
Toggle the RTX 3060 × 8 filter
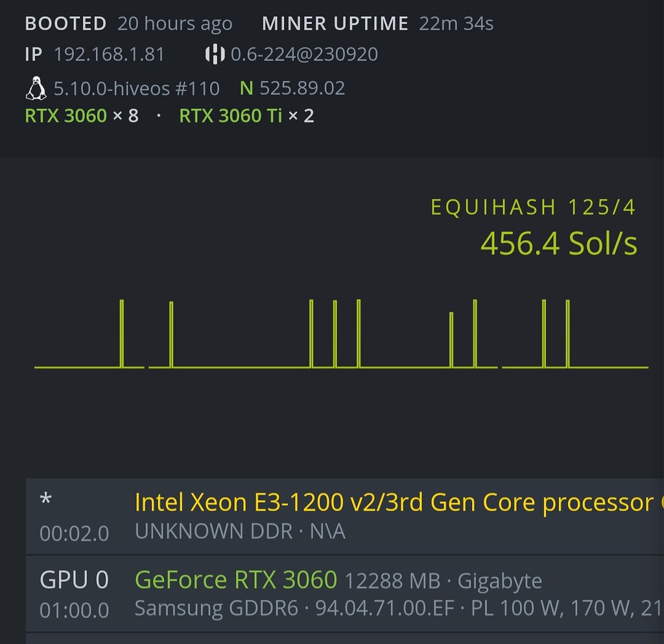click(82, 115)
